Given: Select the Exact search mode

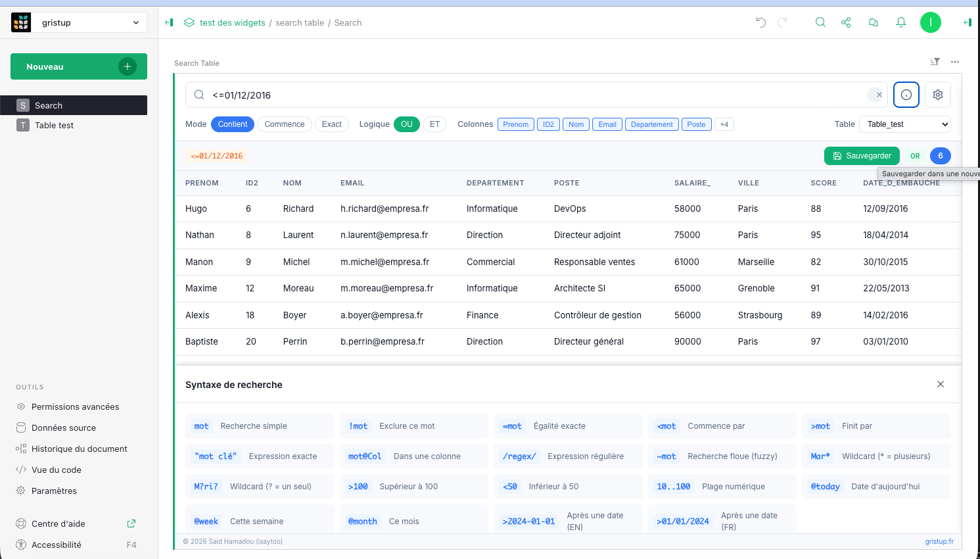Looking at the screenshot, I should tap(332, 124).
